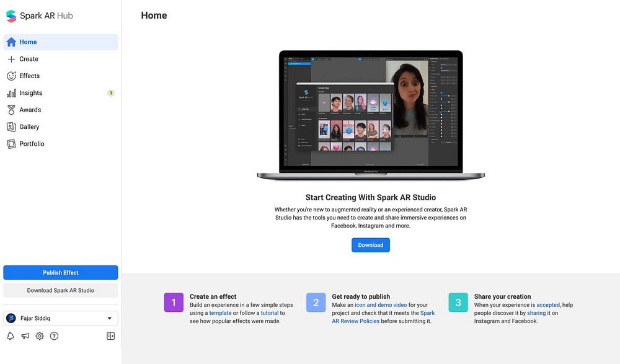Click the Effects smiley icon
This screenshot has height=364, width=620.
pyautogui.click(x=11, y=76)
